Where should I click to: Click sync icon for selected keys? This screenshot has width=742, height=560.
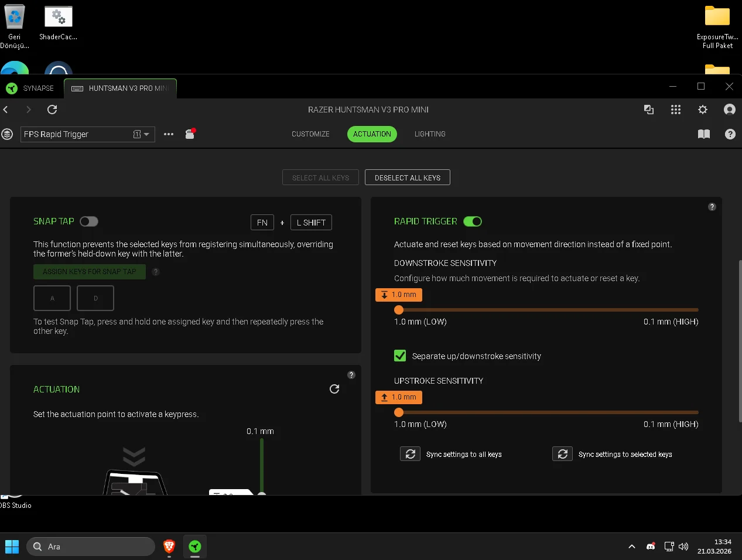pyautogui.click(x=562, y=454)
